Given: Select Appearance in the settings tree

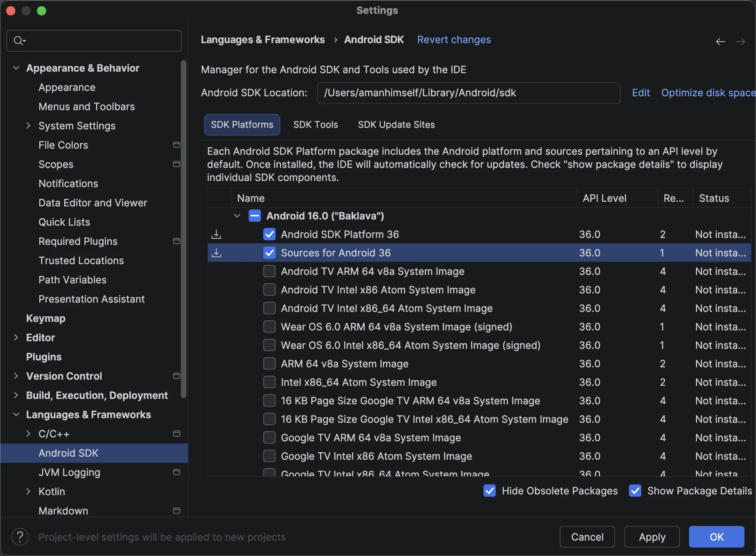Looking at the screenshot, I should pyautogui.click(x=67, y=87).
